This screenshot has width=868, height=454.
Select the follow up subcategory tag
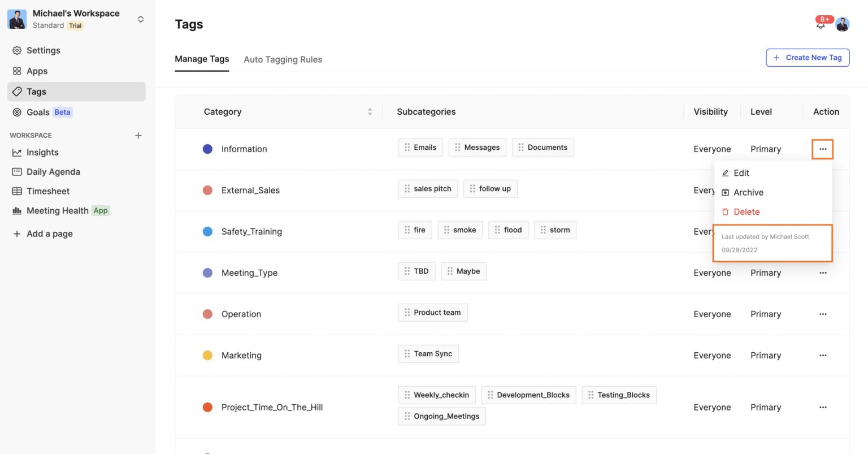click(491, 189)
